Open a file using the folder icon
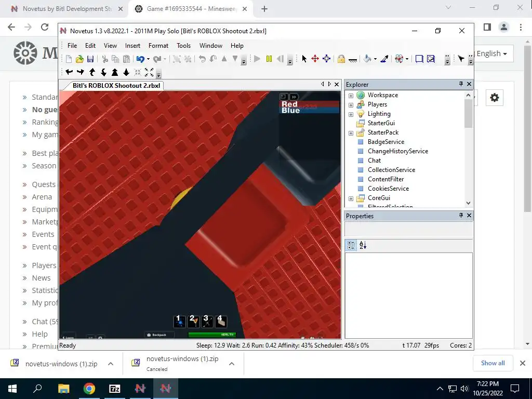The width and height of the screenshot is (532, 399). click(79, 59)
